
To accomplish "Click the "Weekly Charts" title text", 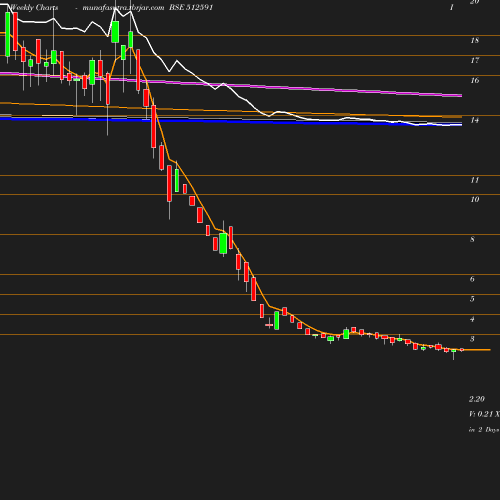I will 34,8.
